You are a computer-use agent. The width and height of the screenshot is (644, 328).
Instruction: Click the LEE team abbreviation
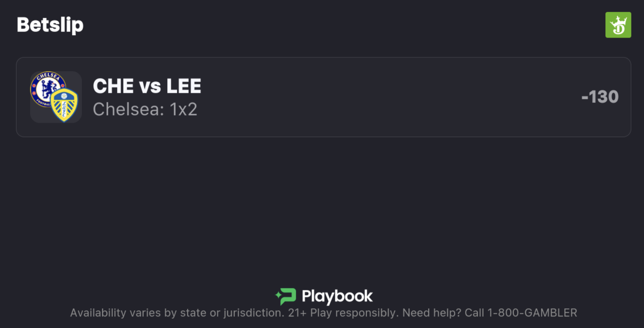point(184,86)
